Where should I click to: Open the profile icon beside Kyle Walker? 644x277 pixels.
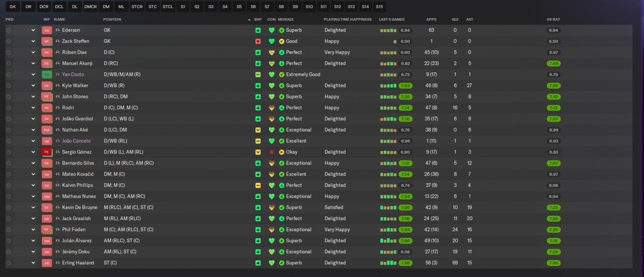(57, 85)
